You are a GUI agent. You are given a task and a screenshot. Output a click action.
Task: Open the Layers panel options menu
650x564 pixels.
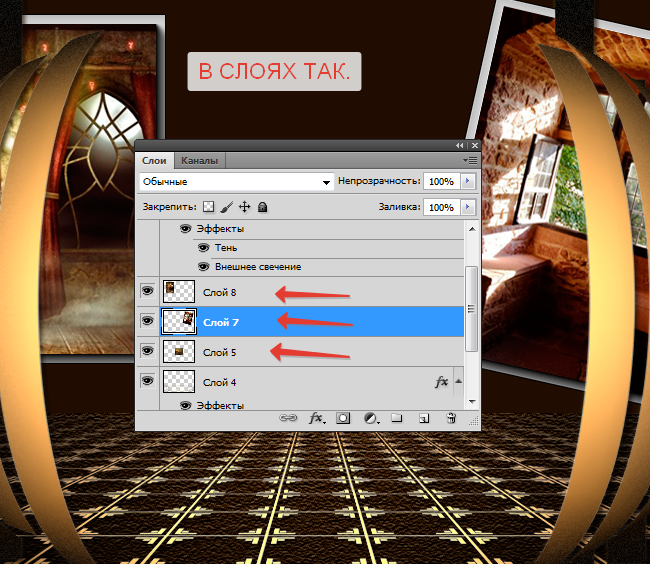(x=470, y=160)
